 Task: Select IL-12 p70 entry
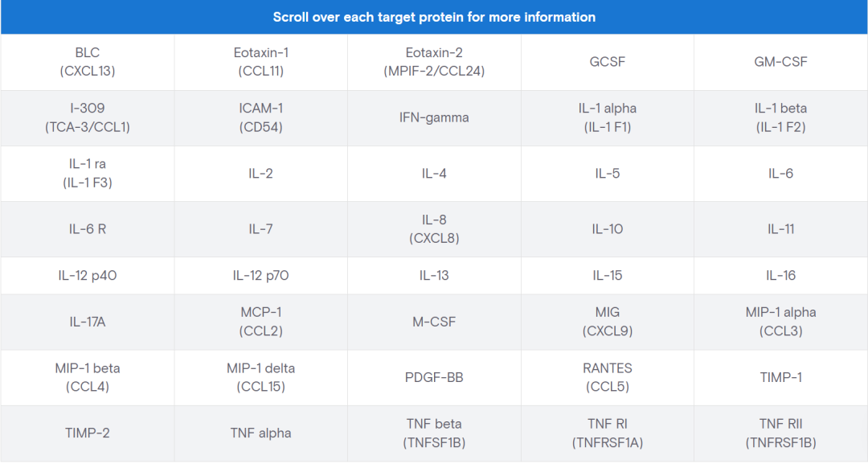pyautogui.click(x=260, y=276)
